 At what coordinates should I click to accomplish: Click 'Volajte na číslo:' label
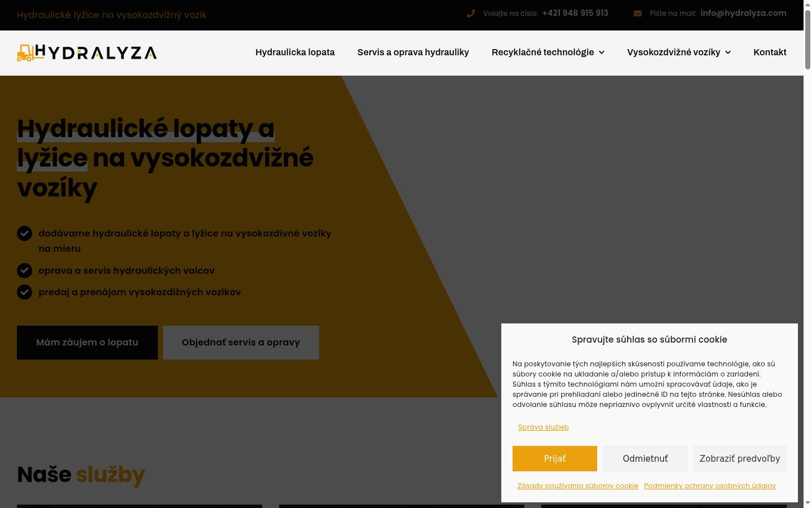[510, 14]
